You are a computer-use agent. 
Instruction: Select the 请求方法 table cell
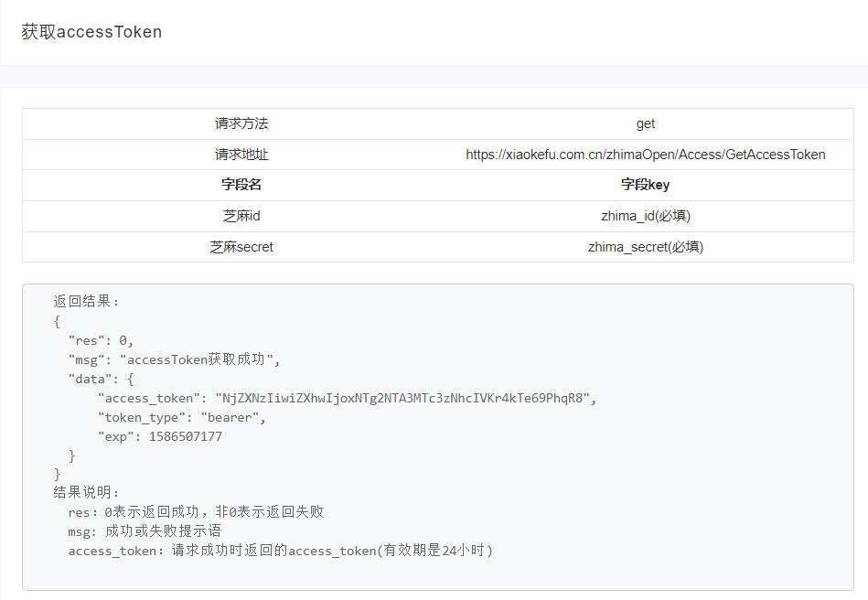(241, 123)
